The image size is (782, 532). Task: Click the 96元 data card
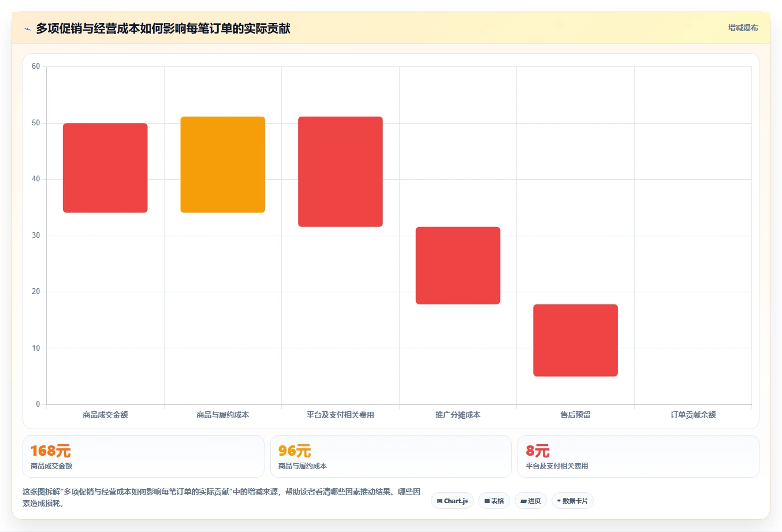391,456
